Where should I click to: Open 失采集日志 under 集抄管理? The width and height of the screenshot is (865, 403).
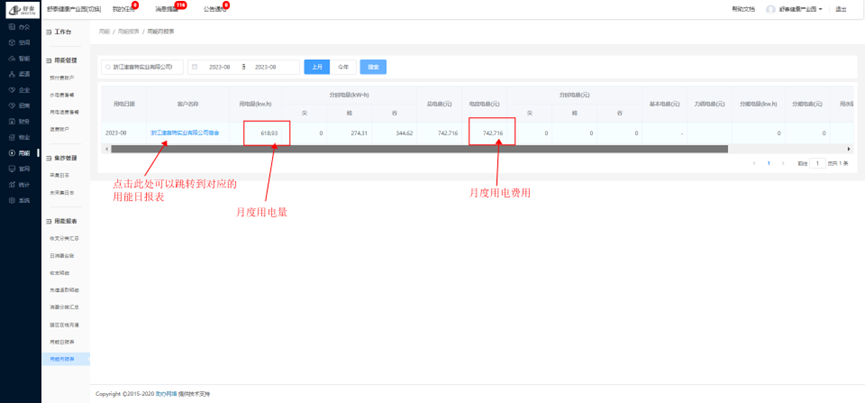(x=62, y=193)
